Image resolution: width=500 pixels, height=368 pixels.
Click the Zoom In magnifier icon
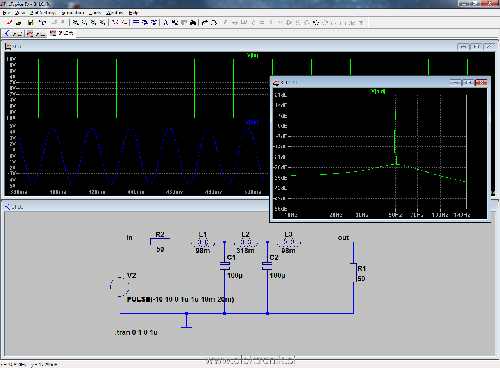[76, 23]
